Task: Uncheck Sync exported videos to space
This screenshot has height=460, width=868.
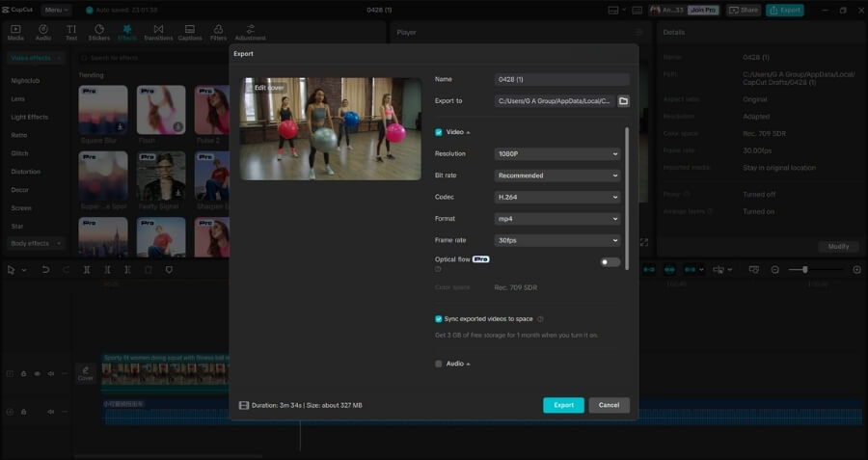Action: (x=439, y=319)
